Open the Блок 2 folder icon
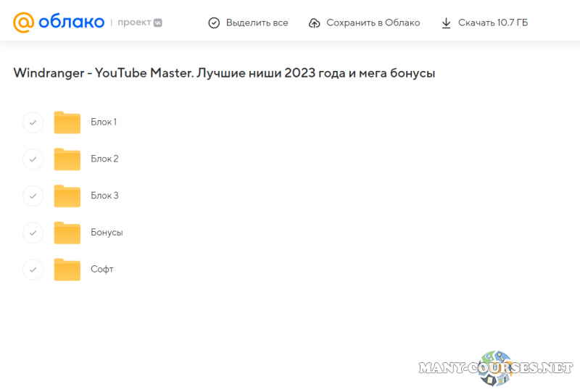 point(67,159)
